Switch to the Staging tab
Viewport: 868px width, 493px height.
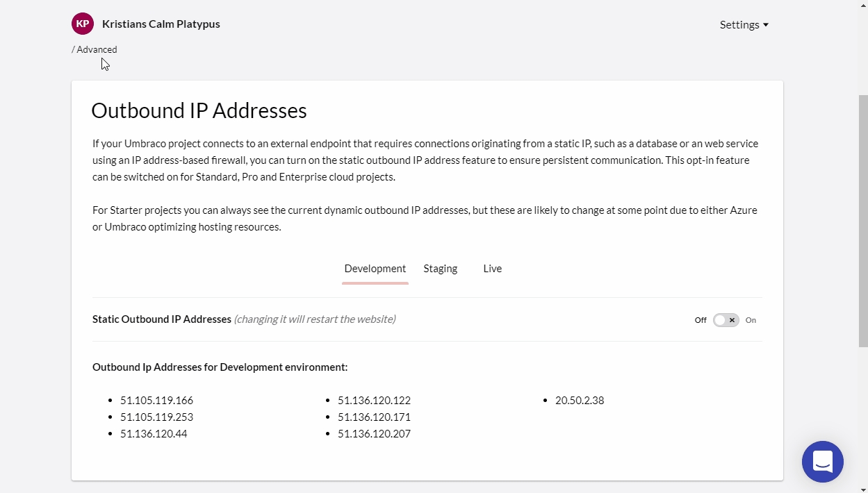click(x=440, y=269)
